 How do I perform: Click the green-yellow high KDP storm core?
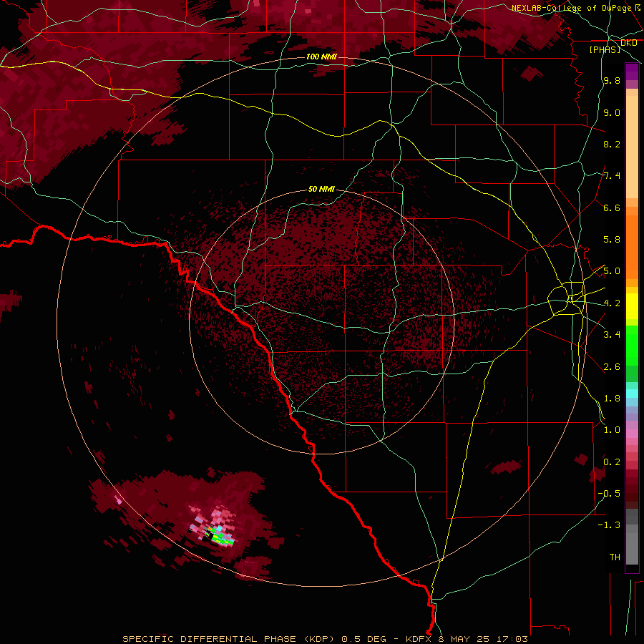coord(222,537)
